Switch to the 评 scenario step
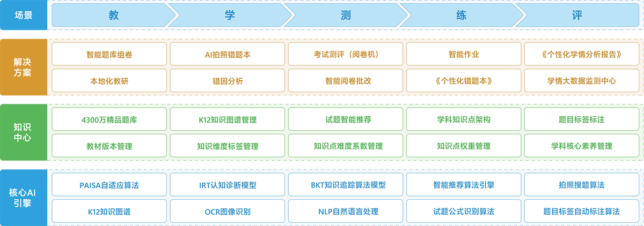 577,16
